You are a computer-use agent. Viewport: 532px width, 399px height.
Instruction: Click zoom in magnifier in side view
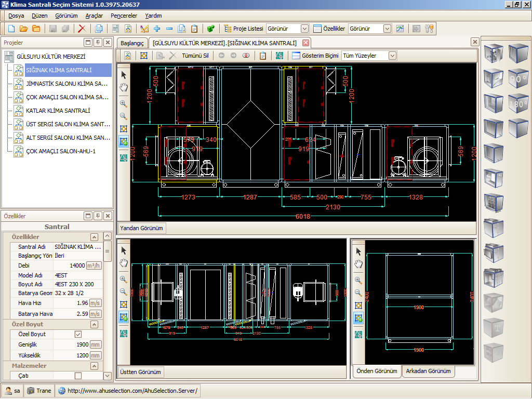[124, 104]
